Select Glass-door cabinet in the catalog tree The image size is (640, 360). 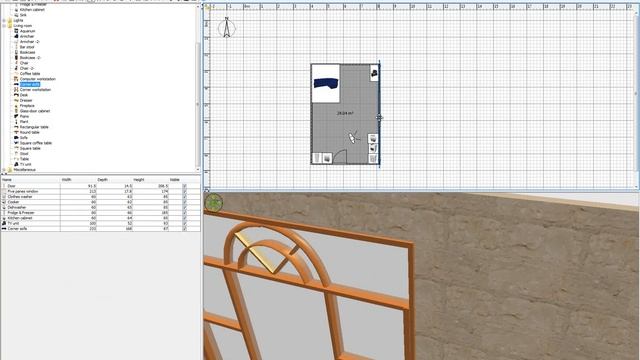tap(35, 111)
